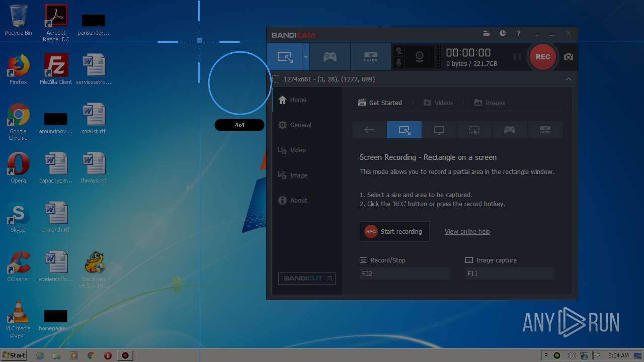644x362 pixels.
Task: Toggle the microphone recording icon
Action: click(x=399, y=62)
